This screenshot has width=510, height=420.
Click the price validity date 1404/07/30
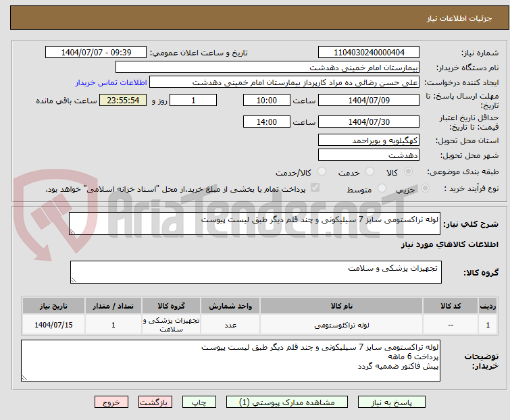coord(369,122)
